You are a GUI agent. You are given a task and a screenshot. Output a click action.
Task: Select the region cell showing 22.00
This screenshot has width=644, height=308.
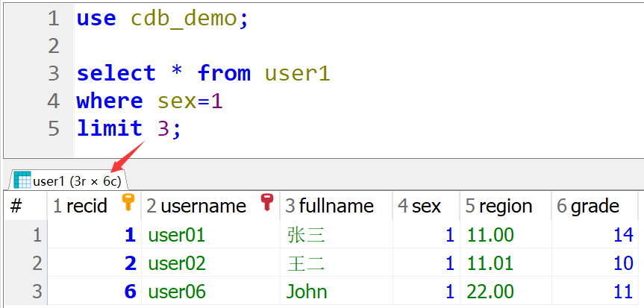[x=490, y=292]
